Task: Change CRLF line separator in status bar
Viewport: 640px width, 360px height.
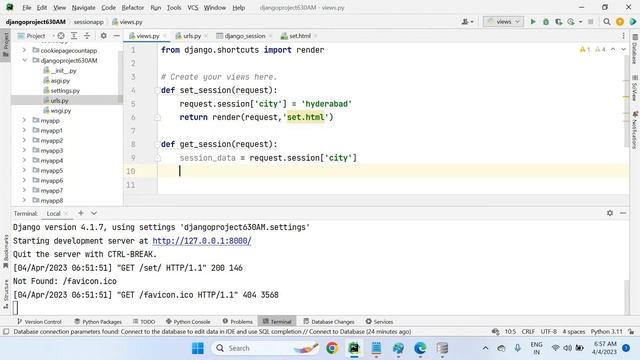Action: point(528,332)
